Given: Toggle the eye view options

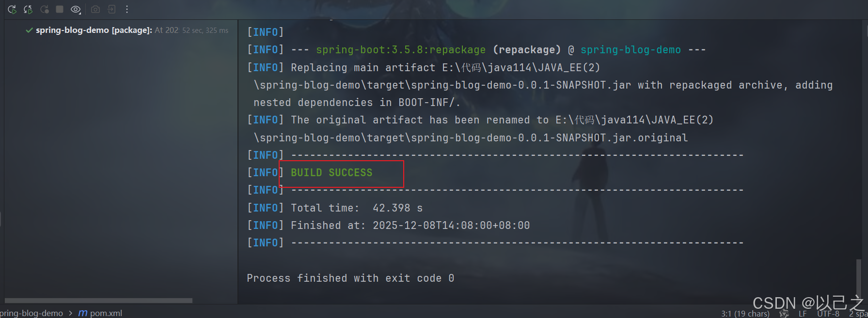Looking at the screenshot, I should coord(76,9).
